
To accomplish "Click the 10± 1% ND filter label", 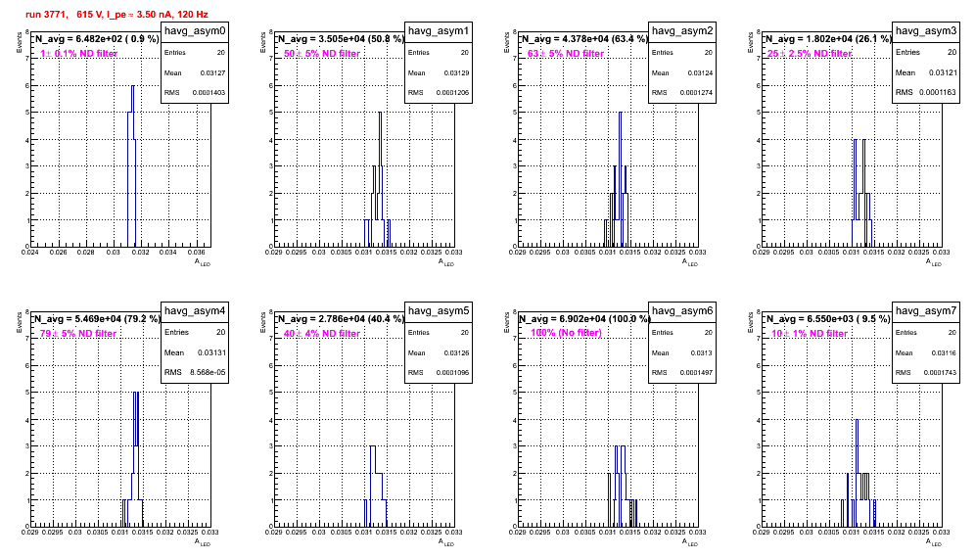I will pos(810,334).
